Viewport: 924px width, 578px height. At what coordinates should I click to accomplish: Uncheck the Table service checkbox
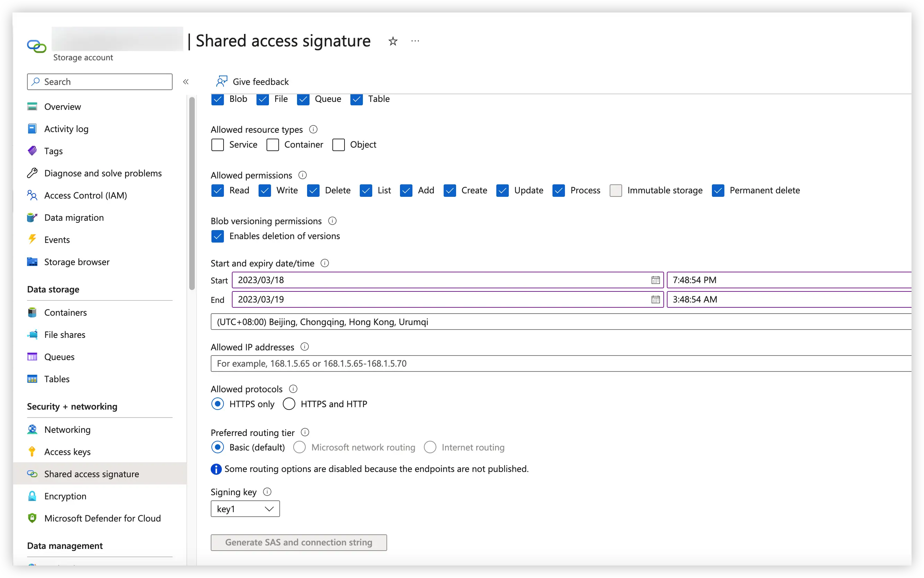(x=356, y=99)
